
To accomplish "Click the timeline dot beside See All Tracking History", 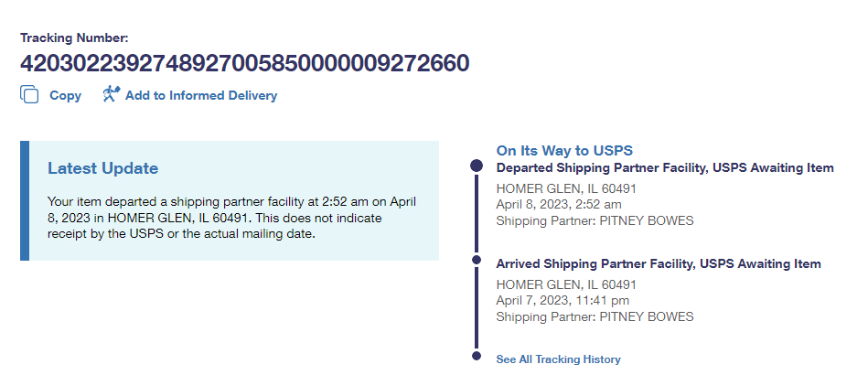I will click(476, 356).
